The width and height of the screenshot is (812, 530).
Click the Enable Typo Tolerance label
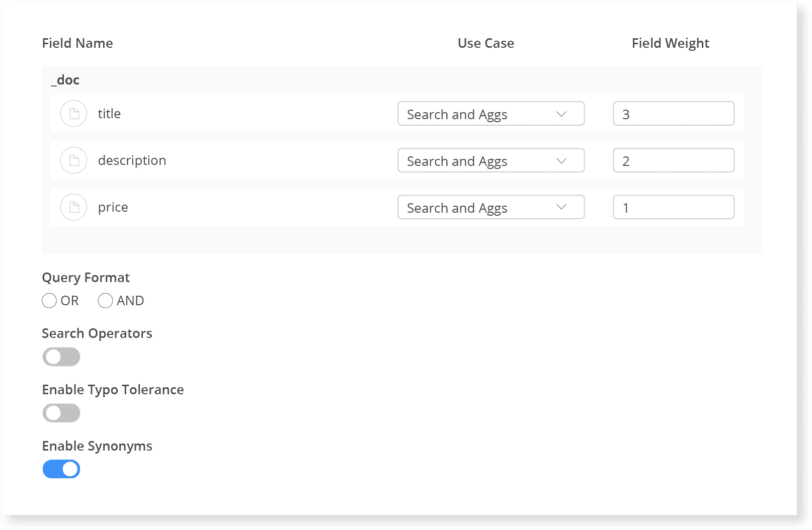(x=113, y=390)
